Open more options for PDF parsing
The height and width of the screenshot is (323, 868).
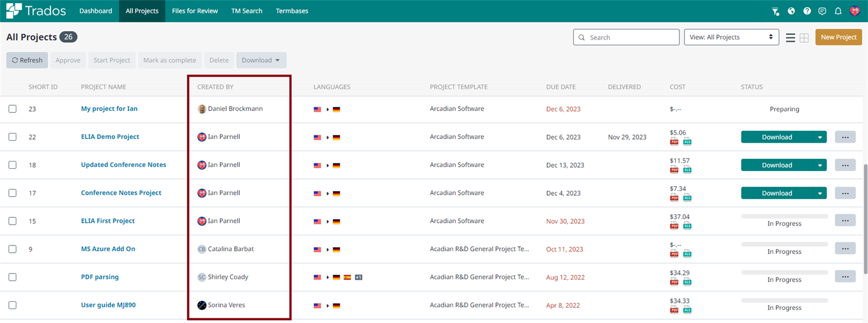pyautogui.click(x=845, y=277)
